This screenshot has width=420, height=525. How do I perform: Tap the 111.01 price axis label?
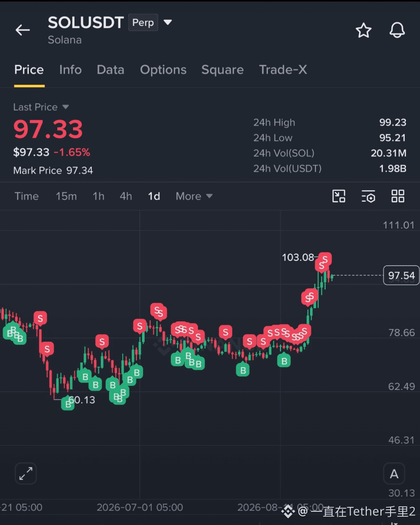pyautogui.click(x=399, y=225)
